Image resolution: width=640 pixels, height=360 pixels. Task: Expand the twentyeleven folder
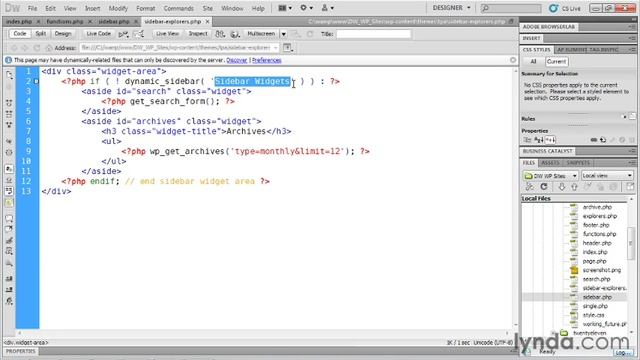pos(553,333)
